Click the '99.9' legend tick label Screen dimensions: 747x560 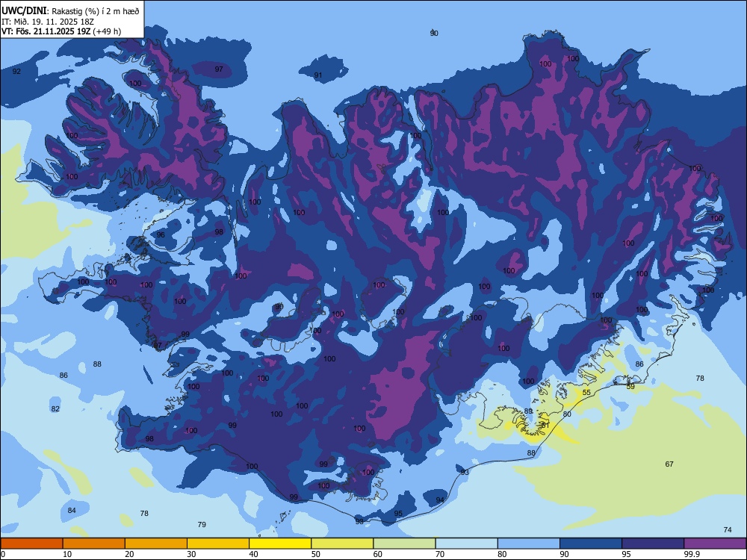click(691, 554)
